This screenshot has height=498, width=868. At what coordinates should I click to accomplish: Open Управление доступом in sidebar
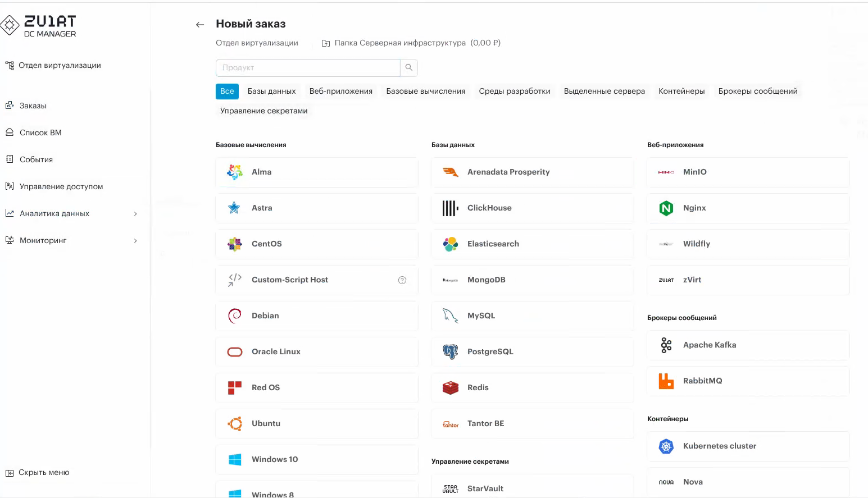pyautogui.click(x=61, y=187)
